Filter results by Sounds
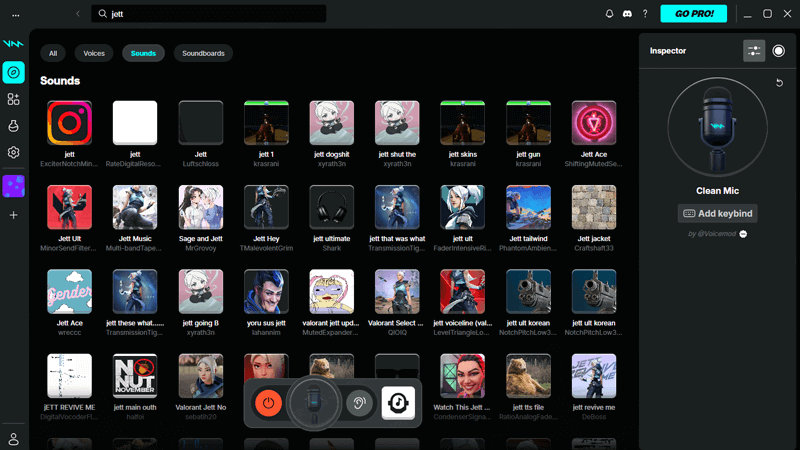This screenshot has width=800, height=450. pos(143,53)
